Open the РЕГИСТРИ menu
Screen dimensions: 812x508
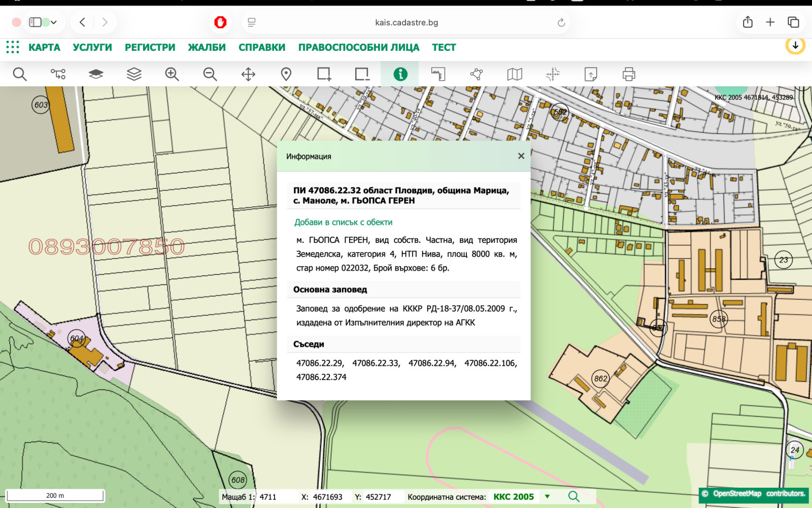150,47
